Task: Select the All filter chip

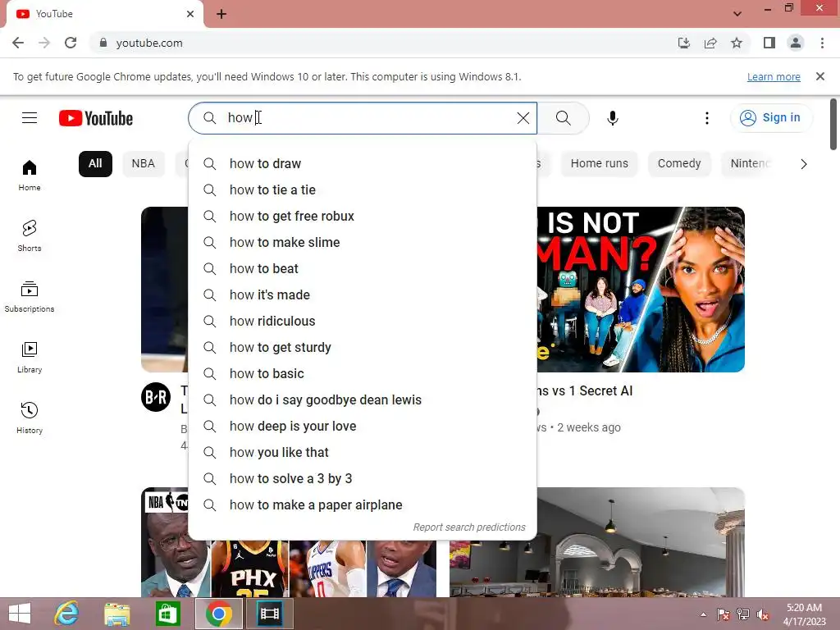Action: point(95,163)
